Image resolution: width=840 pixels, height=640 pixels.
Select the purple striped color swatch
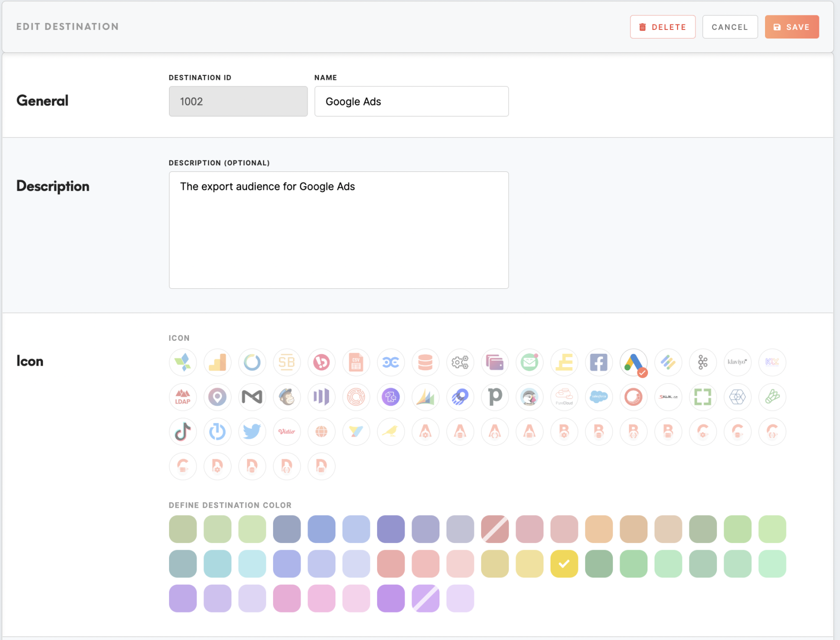click(425, 599)
